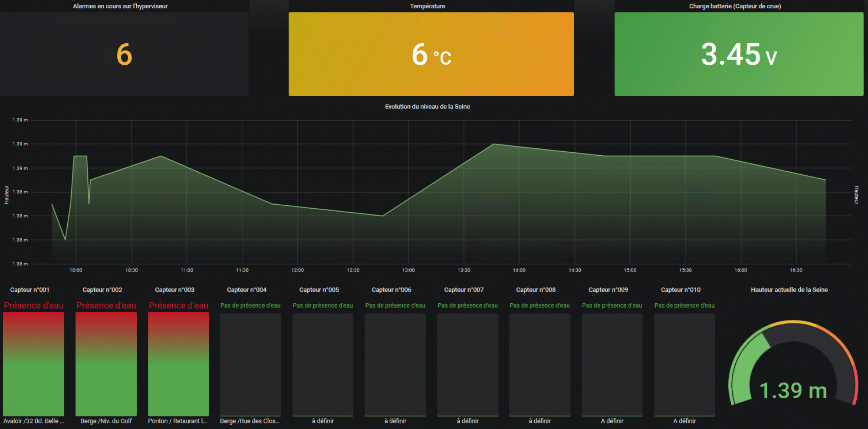Open 'Charge batterie (Capteur de crue)' panel title
Viewport: 868px width, 429px height.
click(x=735, y=6)
